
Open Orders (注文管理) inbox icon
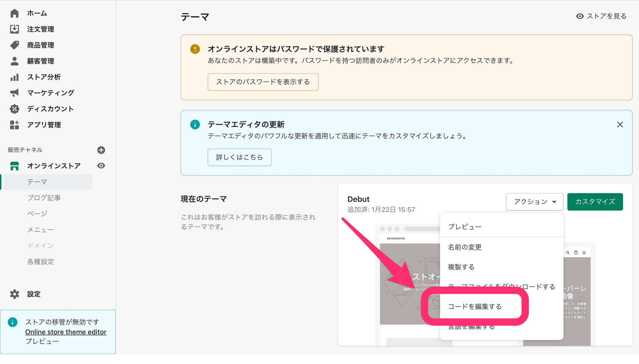click(14, 29)
